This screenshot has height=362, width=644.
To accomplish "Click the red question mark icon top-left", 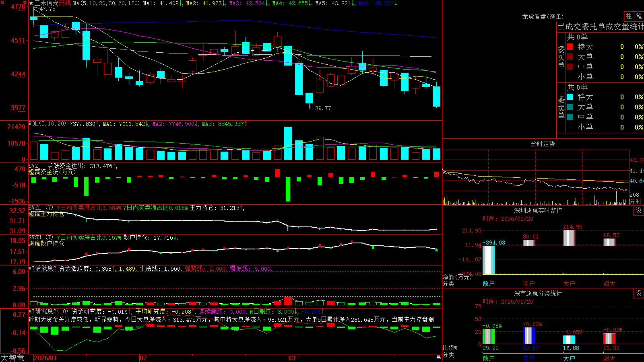I will pyautogui.click(x=25, y=3).
